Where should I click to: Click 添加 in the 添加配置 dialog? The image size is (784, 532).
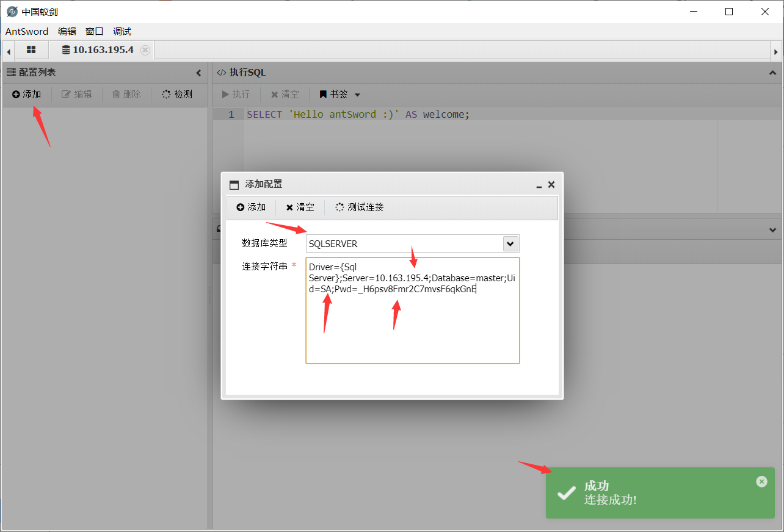click(251, 207)
